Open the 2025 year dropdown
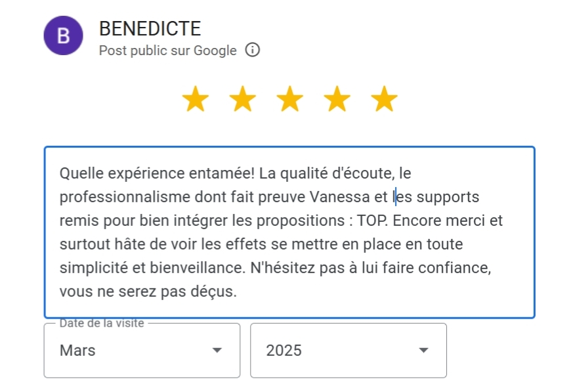571x392 pixels. coord(348,351)
